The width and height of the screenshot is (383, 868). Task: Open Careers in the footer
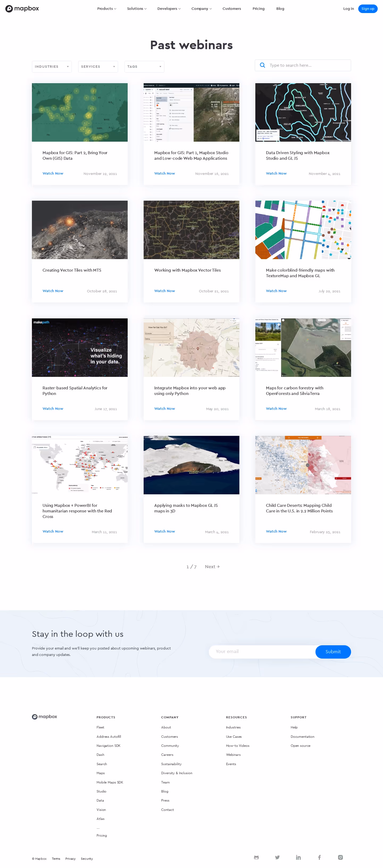[x=167, y=755]
